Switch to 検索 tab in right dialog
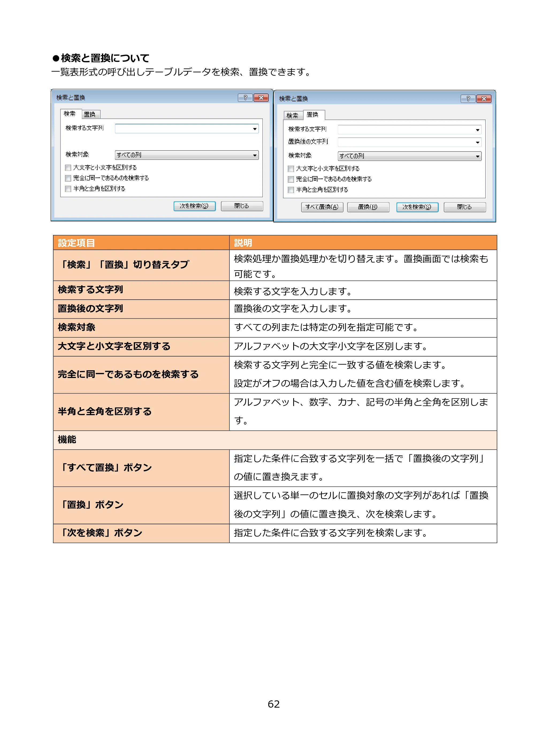This screenshot has height=756, width=535. [x=293, y=115]
